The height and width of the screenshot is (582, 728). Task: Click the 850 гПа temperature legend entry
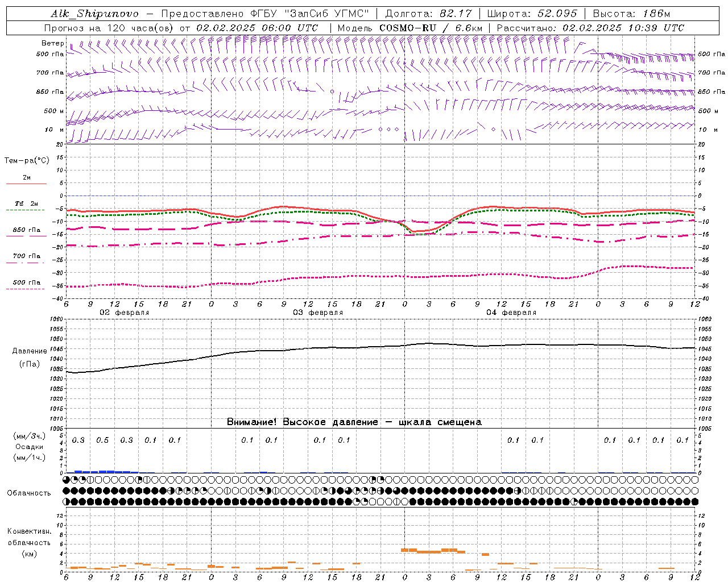click(x=26, y=230)
